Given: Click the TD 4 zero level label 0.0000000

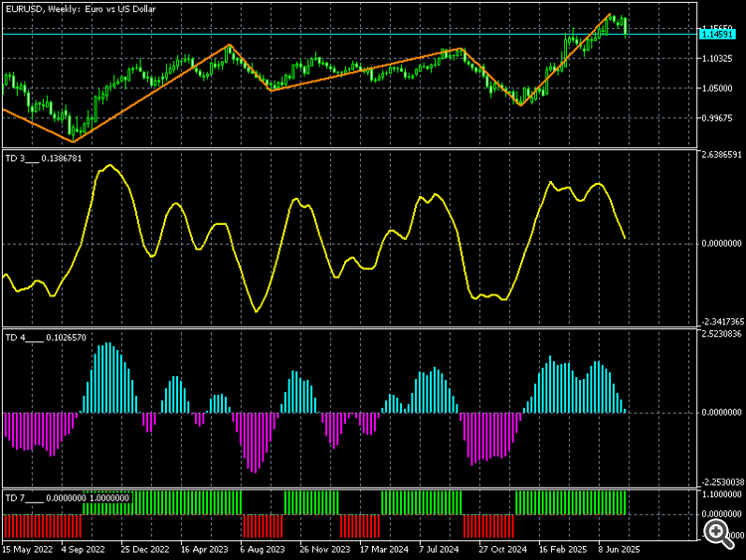Looking at the screenshot, I should (721, 413).
